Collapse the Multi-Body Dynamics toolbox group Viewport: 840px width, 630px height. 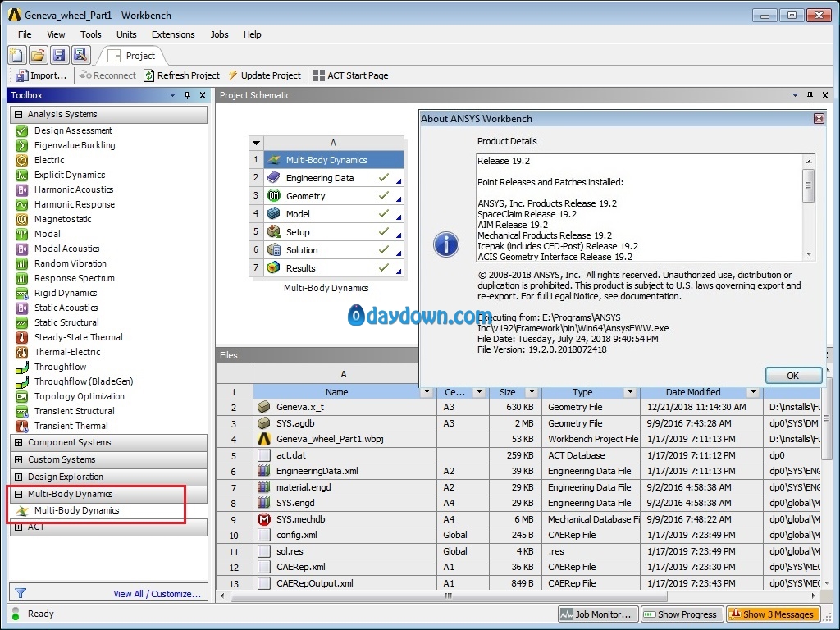click(x=19, y=494)
